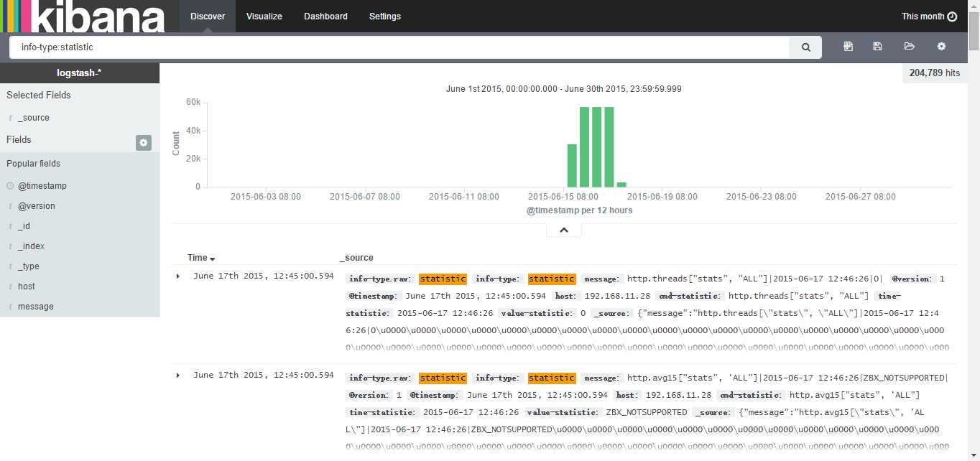980x461 pixels.
Task: Expand the http.threads log row
Action: pos(178,276)
